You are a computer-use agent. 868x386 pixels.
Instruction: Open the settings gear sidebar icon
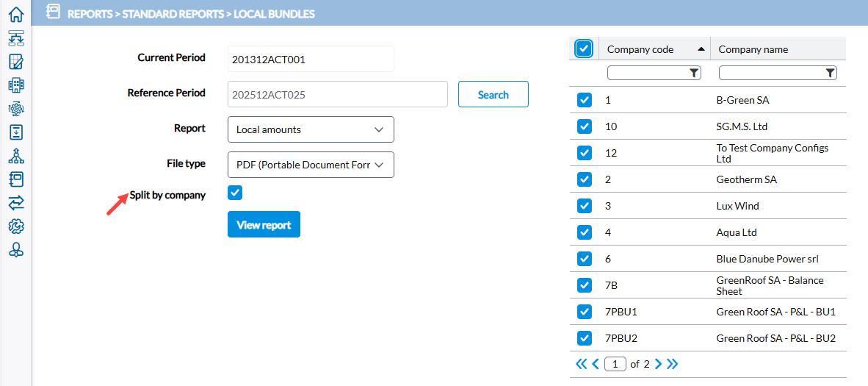pos(16,226)
